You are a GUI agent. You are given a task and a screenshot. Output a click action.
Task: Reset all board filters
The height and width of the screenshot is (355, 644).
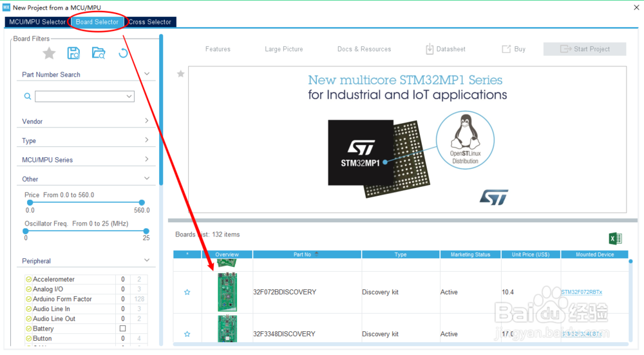[x=123, y=53]
